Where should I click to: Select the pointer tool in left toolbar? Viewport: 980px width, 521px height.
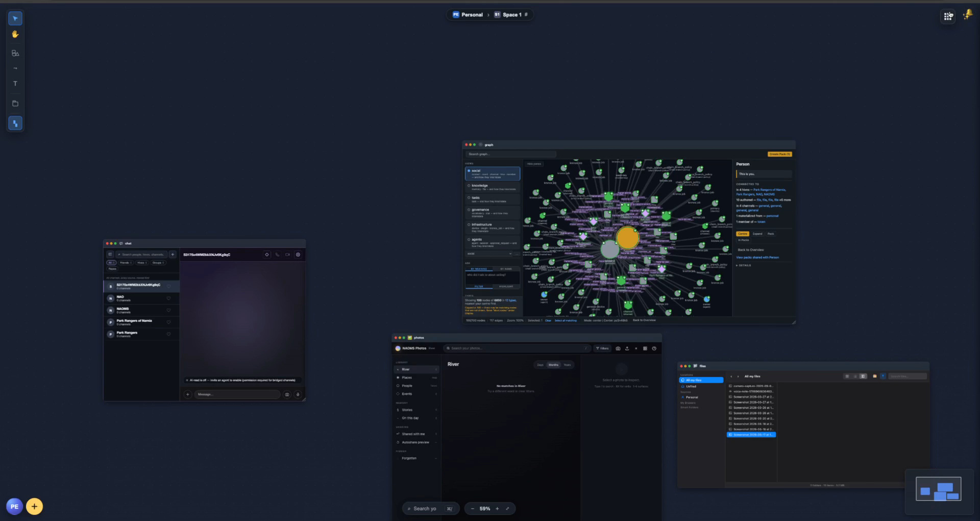[x=15, y=18]
